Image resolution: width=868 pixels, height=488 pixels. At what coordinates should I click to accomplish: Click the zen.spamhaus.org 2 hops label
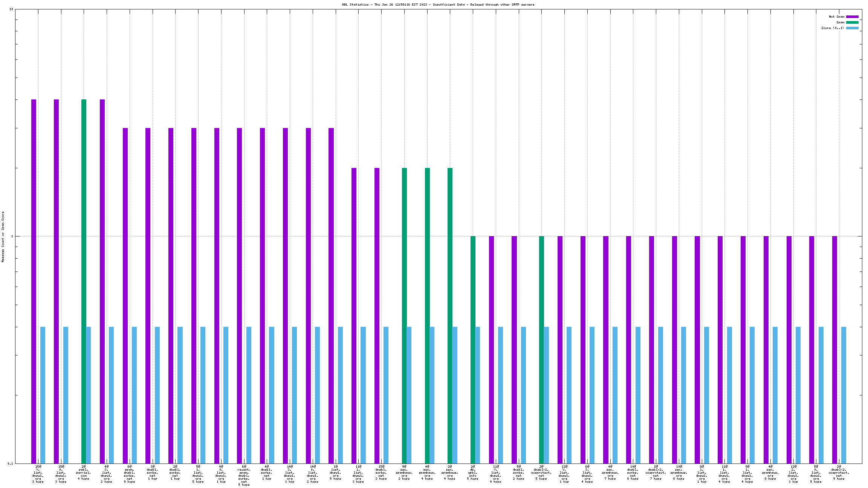click(404, 473)
